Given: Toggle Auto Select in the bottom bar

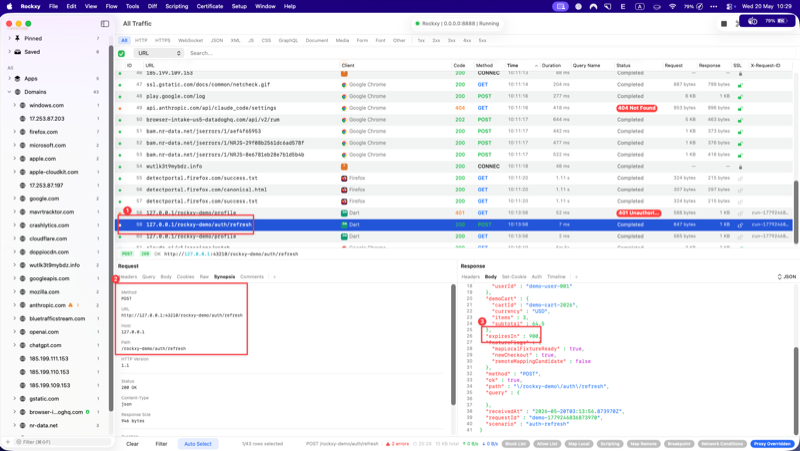Looking at the screenshot, I should pyautogui.click(x=197, y=444).
